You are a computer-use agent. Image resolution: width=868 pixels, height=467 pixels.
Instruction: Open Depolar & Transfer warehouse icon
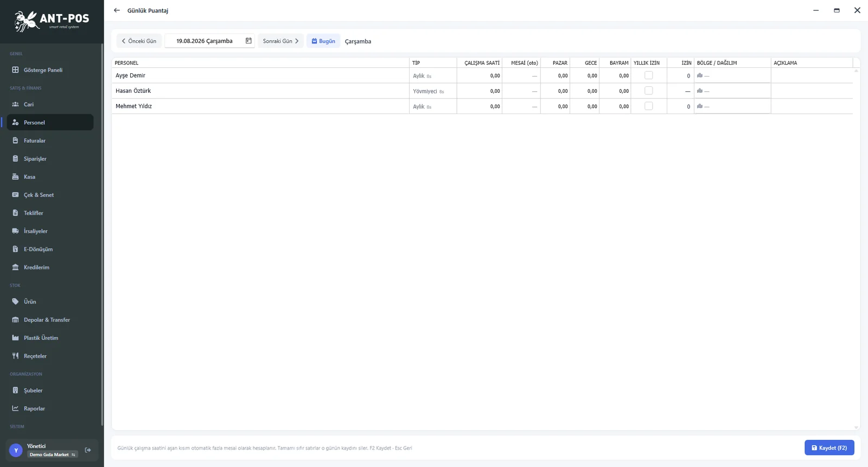pyautogui.click(x=15, y=320)
